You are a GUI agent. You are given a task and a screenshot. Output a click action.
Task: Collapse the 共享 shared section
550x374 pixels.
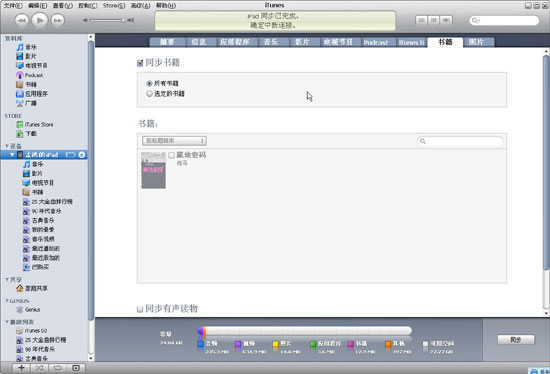[7, 280]
